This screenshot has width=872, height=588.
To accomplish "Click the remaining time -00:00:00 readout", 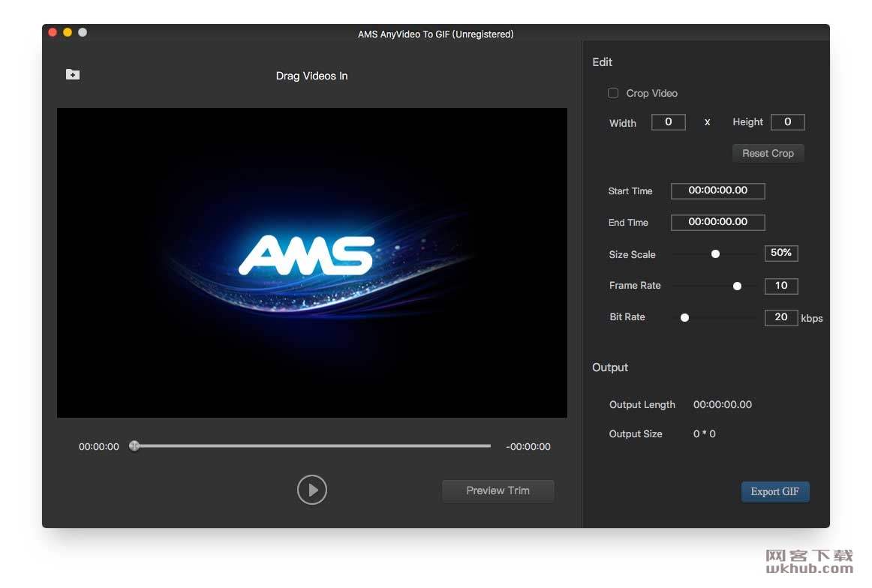I will 528,447.
